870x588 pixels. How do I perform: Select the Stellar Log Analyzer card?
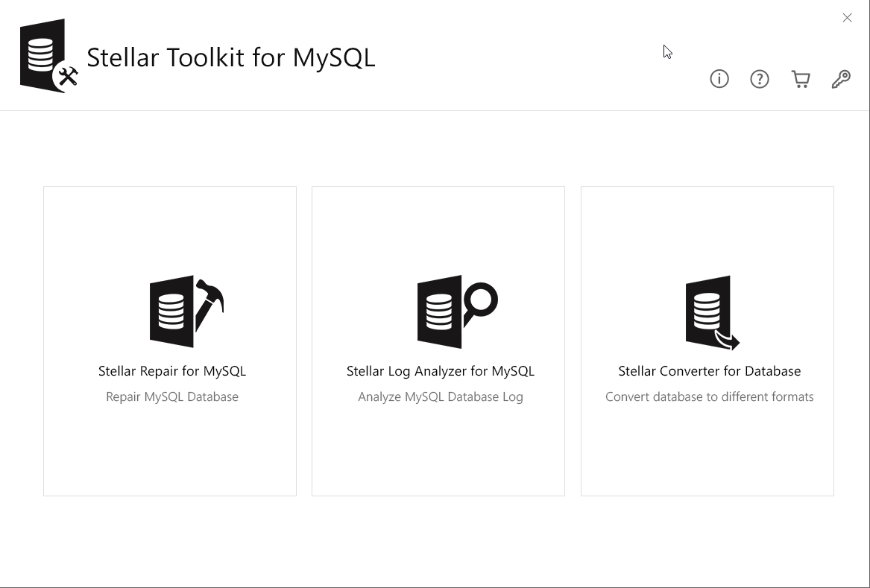tap(438, 341)
